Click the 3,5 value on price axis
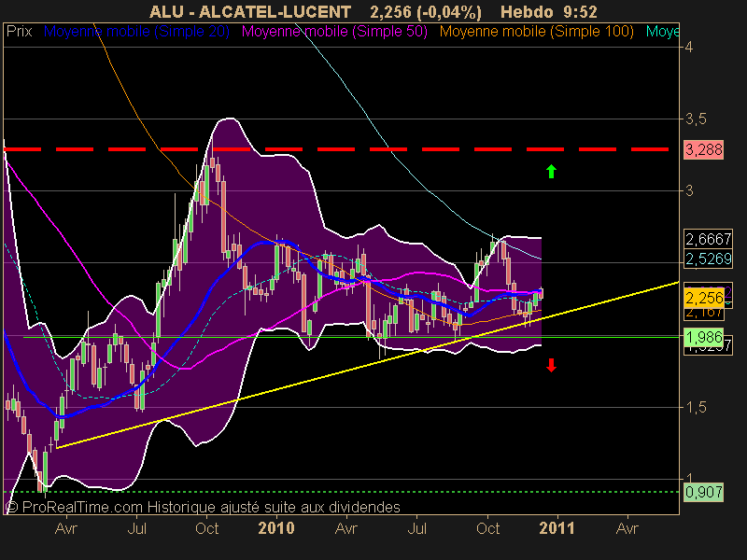This screenshot has height=560, width=747. tap(696, 119)
